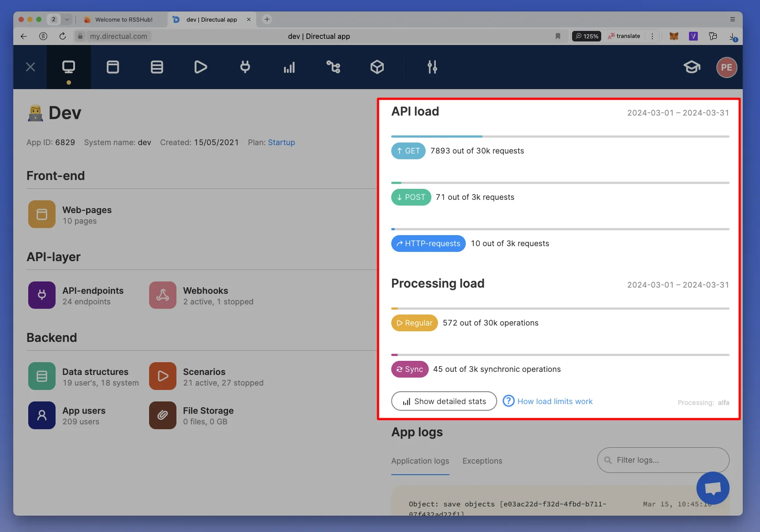760x532 pixels.
Task: Open the App users title link
Action: coord(84,411)
